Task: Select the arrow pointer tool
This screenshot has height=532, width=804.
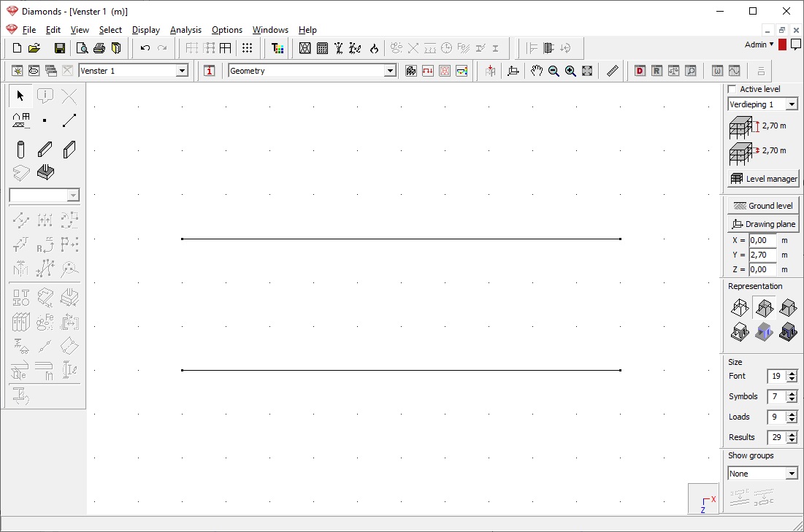Action: (20, 96)
